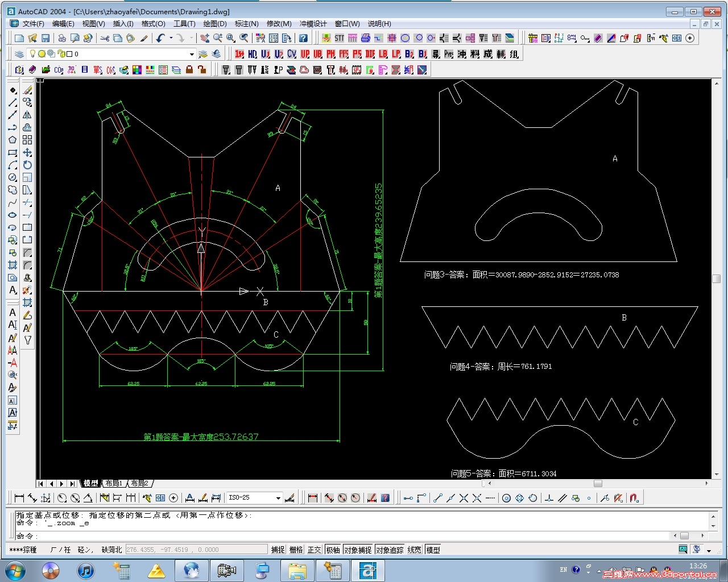
Task: Open the 标注(N) menu
Action: point(246,24)
